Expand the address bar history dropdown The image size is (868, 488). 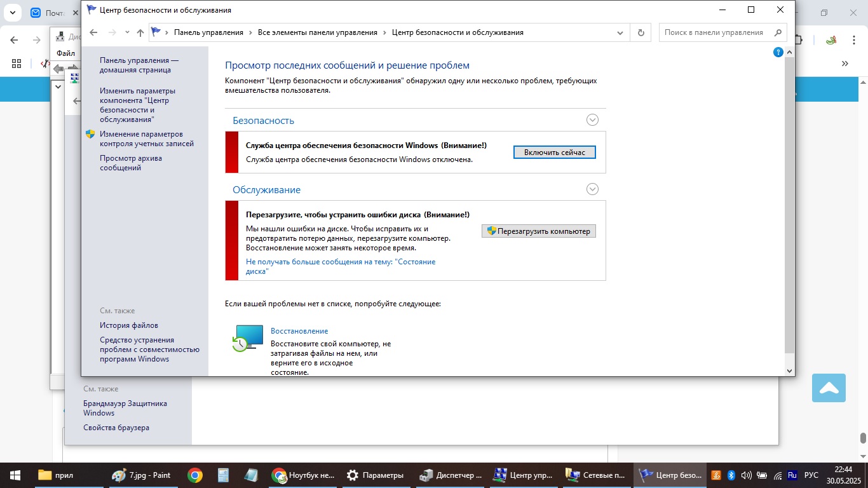tap(620, 32)
